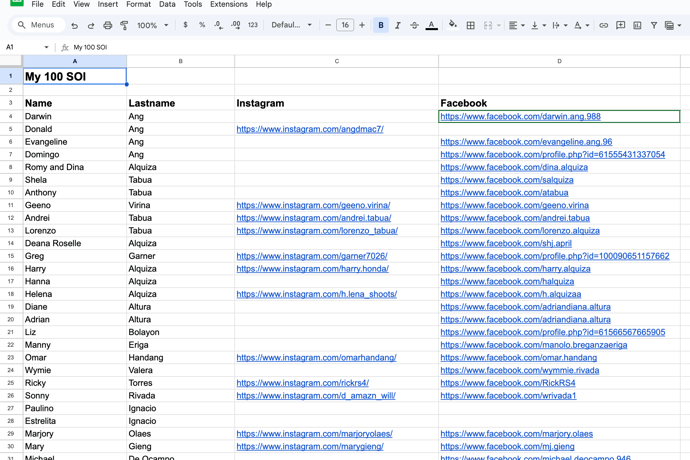Click the Menus search box
The image size is (690, 460).
(x=39, y=25)
